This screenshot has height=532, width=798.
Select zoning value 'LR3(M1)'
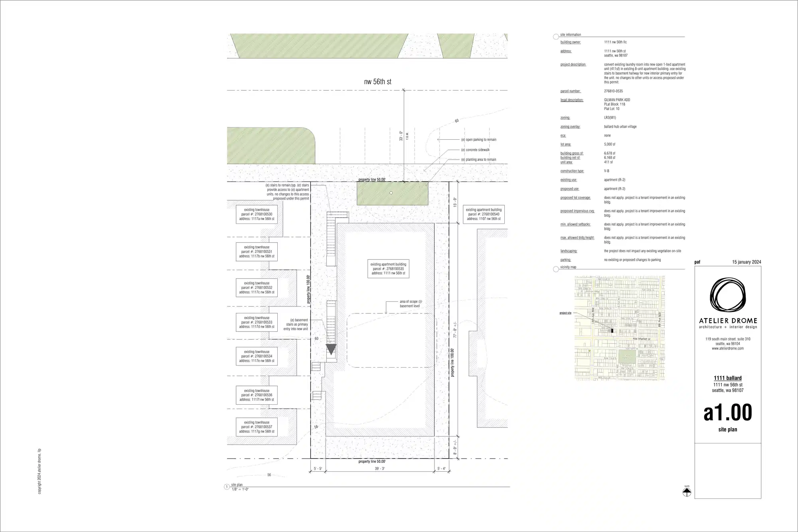pos(610,118)
